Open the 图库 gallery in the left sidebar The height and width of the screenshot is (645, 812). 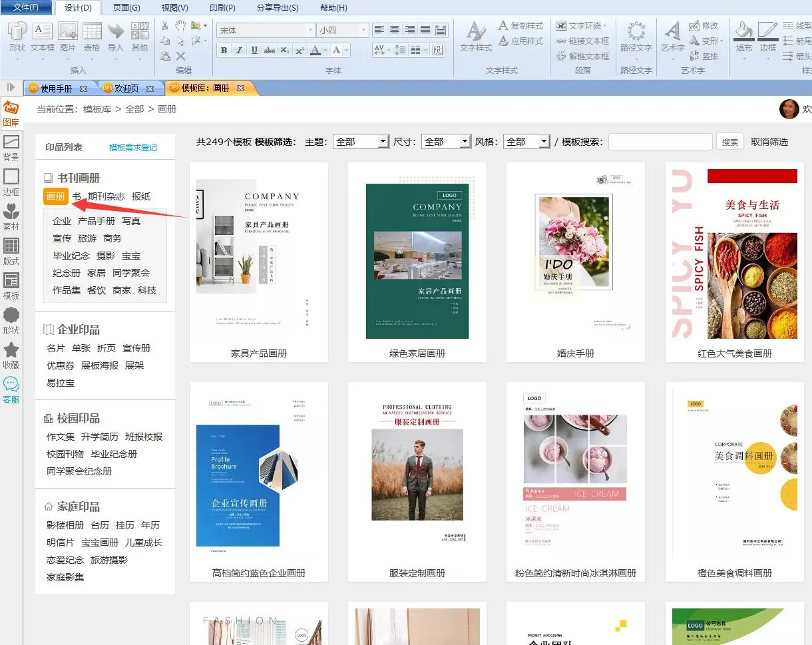click(11, 113)
